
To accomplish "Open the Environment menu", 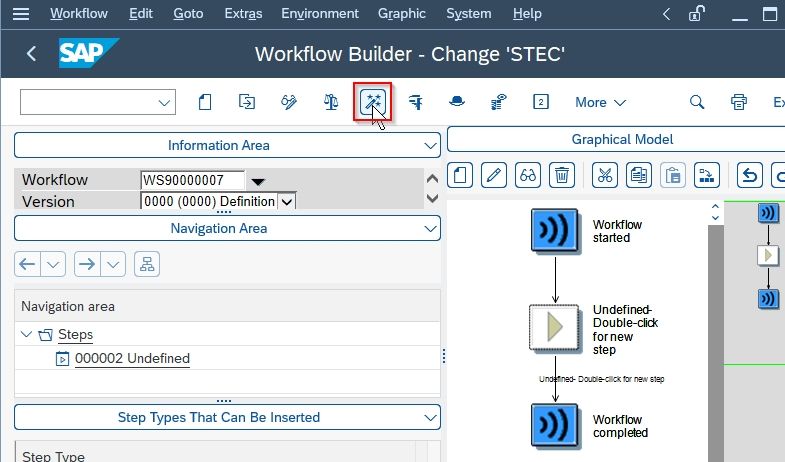I will [x=320, y=14].
